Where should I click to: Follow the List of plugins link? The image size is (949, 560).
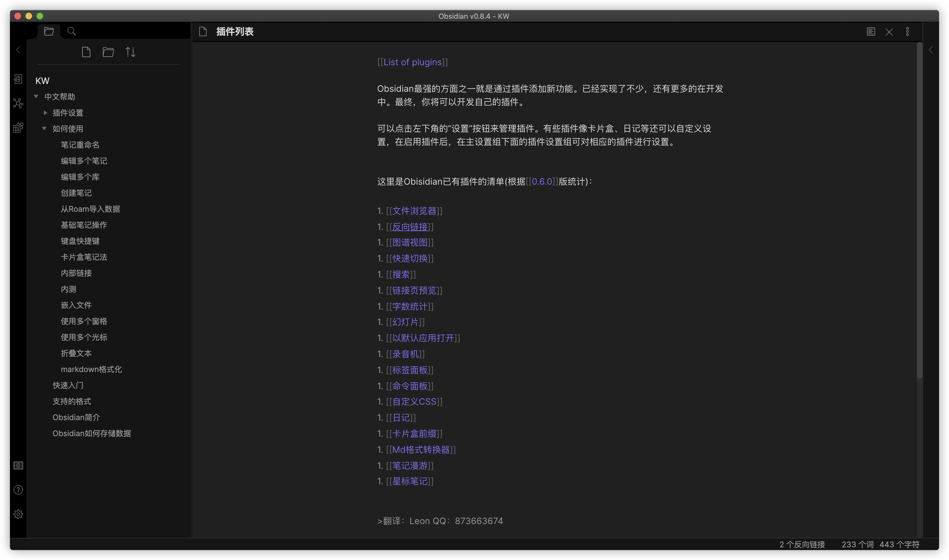click(x=412, y=62)
